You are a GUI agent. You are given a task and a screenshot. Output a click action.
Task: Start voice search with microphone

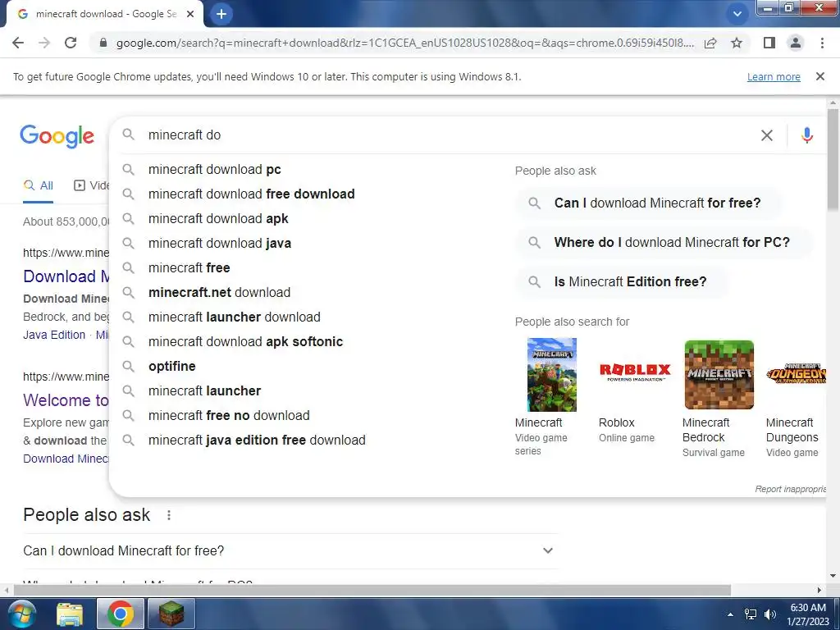point(807,135)
